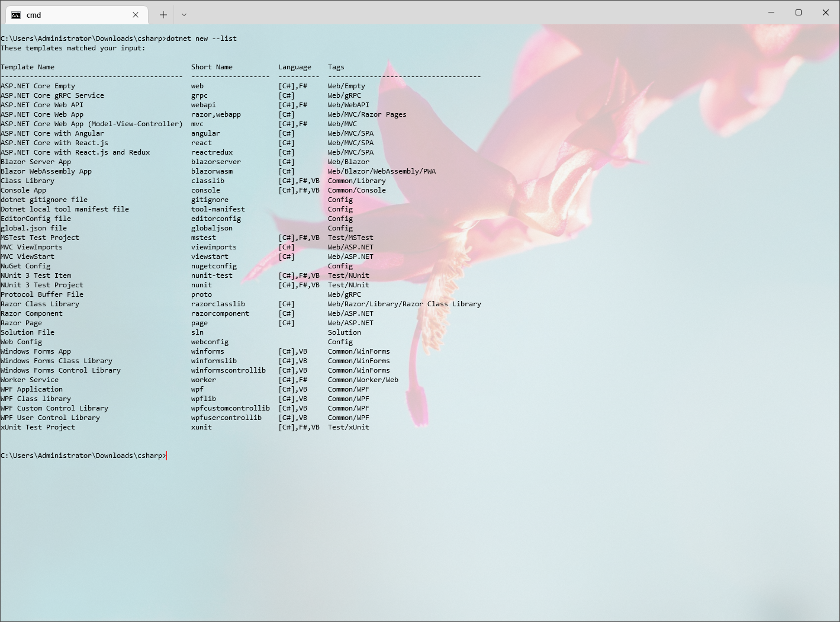Click 'Blazor Server App' template name
The width and height of the screenshot is (840, 622).
(x=36, y=162)
